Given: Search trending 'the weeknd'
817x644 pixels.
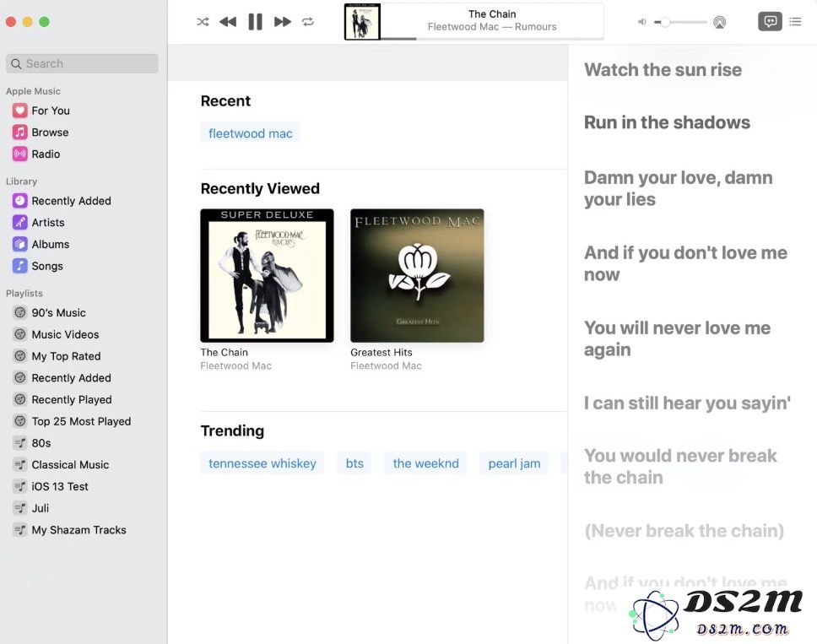Looking at the screenshot, I should tap(425, 463).
